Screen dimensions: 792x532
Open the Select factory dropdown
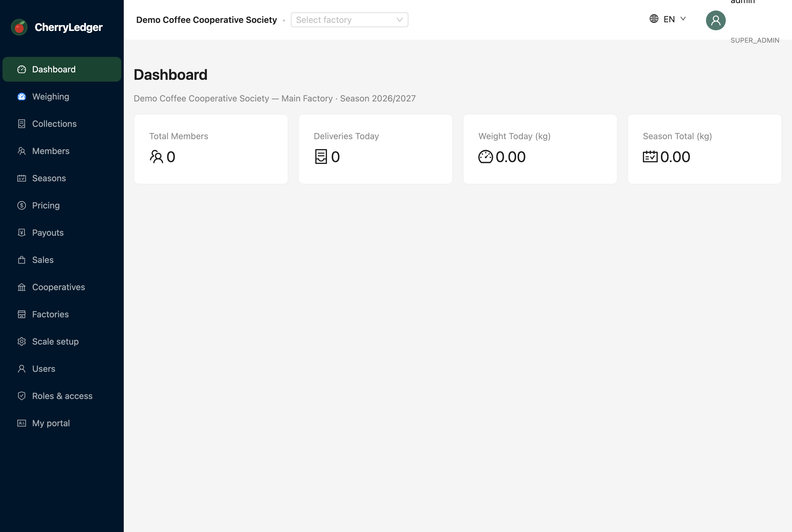(350, 20)
